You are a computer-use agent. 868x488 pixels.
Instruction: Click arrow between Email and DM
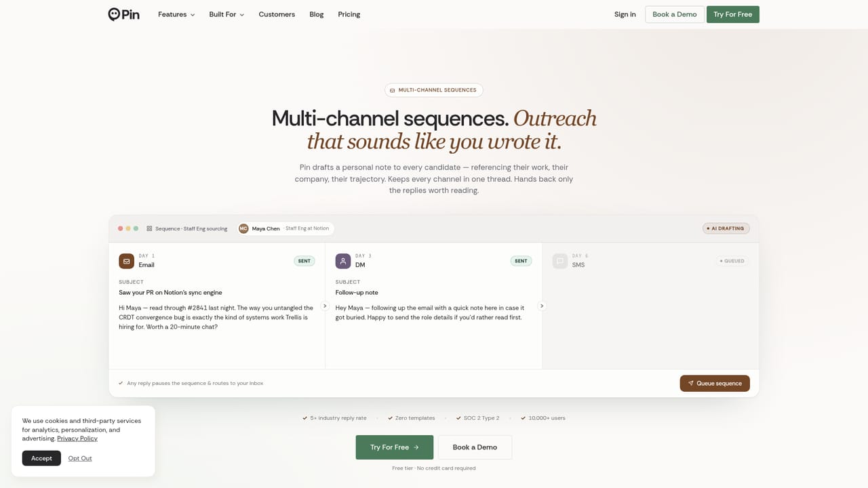(x=325, y=306)
